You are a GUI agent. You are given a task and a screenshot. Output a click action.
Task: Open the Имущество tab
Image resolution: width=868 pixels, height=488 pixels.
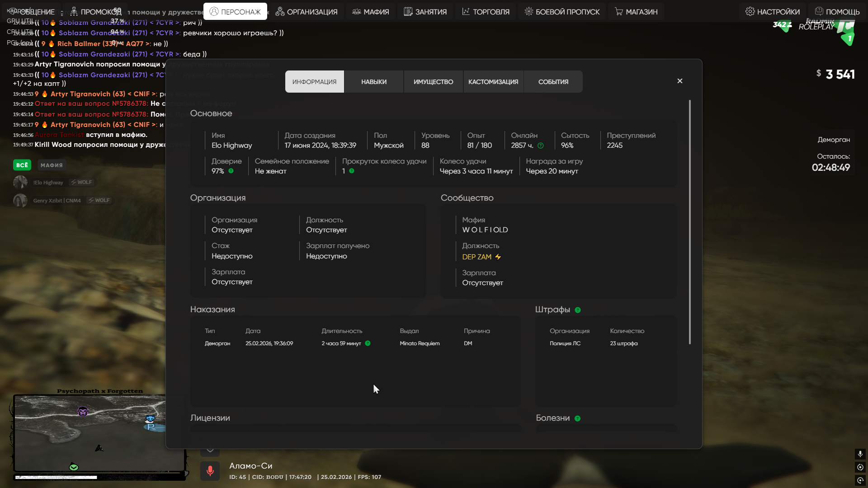click(433, 82)
